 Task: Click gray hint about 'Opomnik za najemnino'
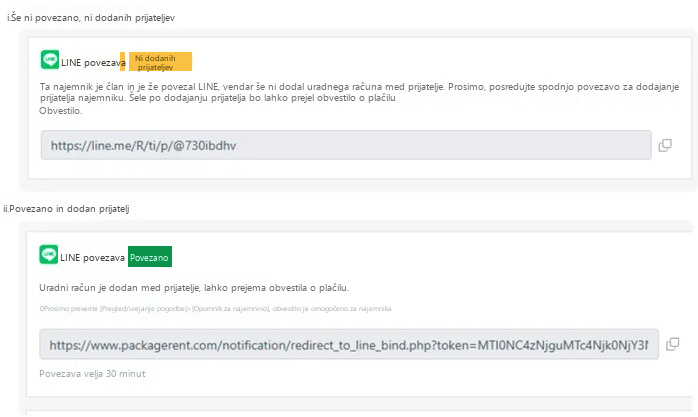point(215,308)
